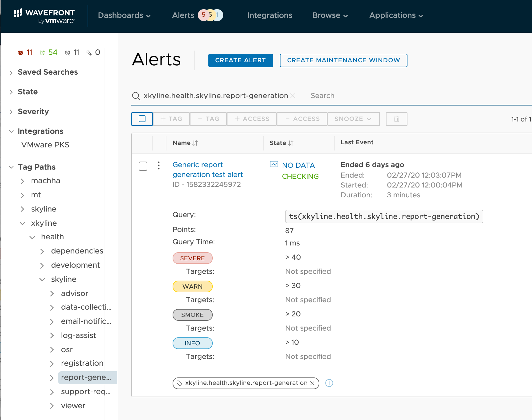Viewport: 532px width, 420px height.
Task: Select the Generic report generation alert checkbox
Action: (x=143, y=166)
